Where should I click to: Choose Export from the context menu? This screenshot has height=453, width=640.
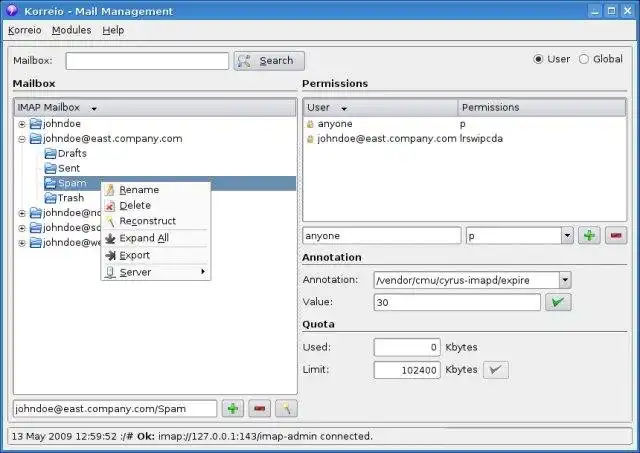coord(156,255)
